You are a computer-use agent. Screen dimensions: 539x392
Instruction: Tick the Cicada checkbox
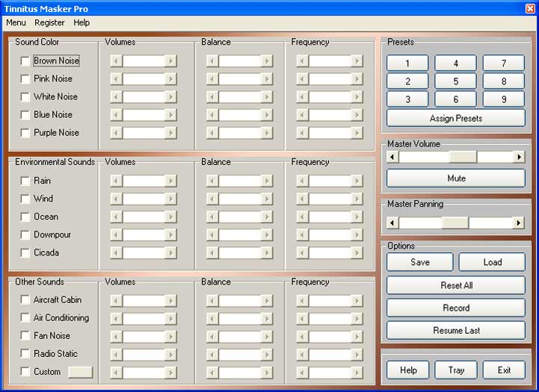coord(25,253)
